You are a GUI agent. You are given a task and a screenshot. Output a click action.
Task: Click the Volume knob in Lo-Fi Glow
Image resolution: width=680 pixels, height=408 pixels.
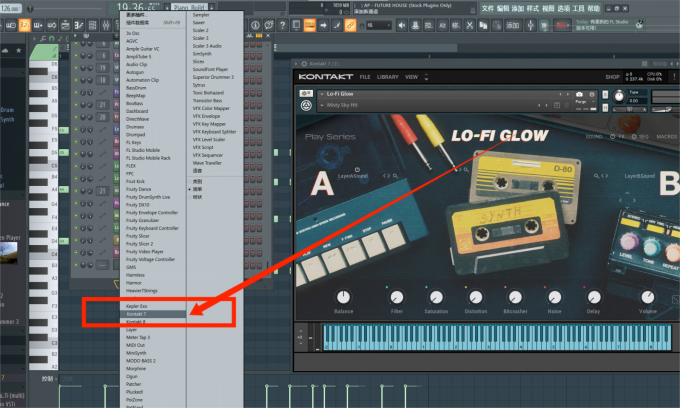click(x=647, y=297)
